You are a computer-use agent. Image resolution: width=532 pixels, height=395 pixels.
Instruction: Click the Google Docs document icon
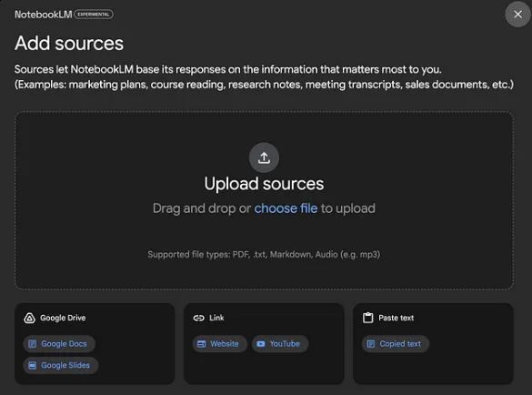click(32, 344)
